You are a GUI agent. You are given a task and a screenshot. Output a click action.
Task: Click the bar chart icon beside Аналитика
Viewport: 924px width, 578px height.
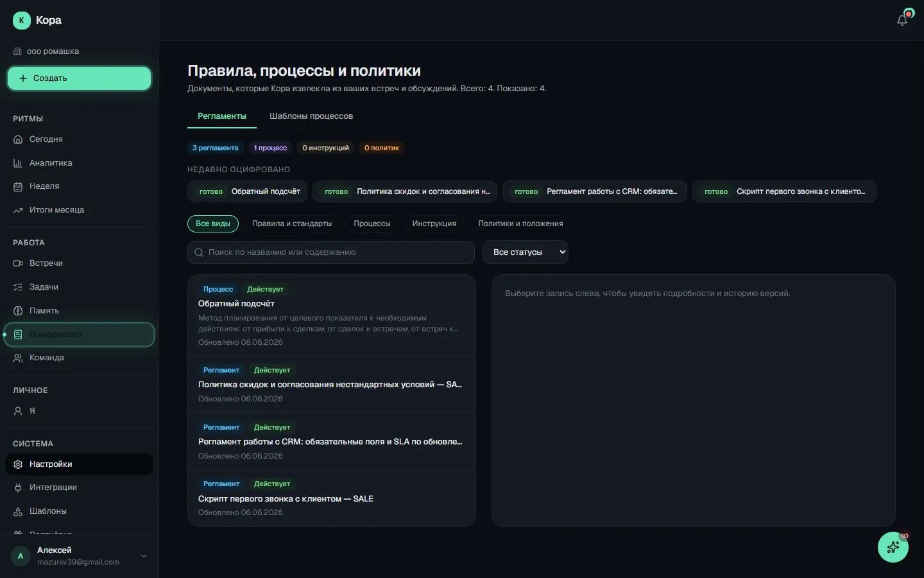click(18, 163)
